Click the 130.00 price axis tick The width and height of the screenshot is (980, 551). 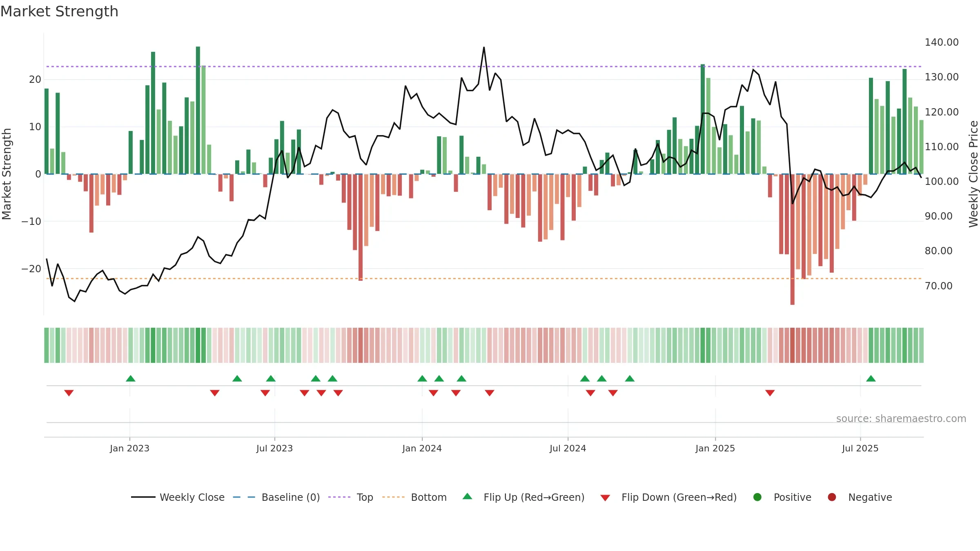[942, 77]
